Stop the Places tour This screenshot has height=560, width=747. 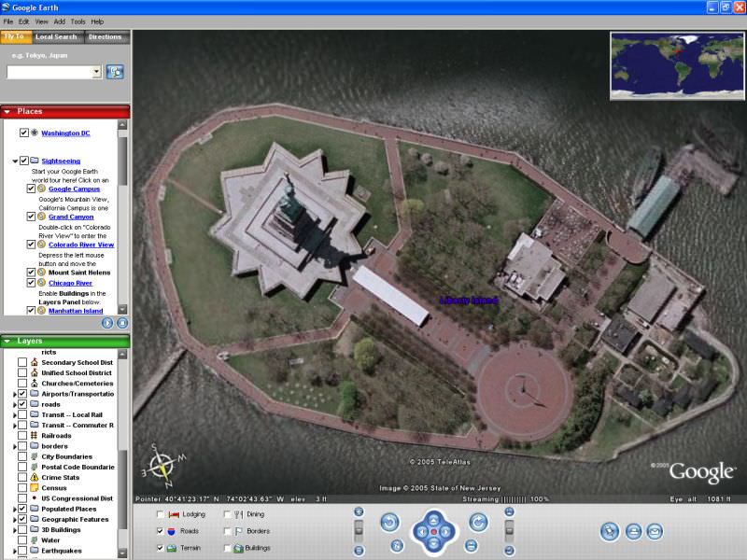(122, 323)
